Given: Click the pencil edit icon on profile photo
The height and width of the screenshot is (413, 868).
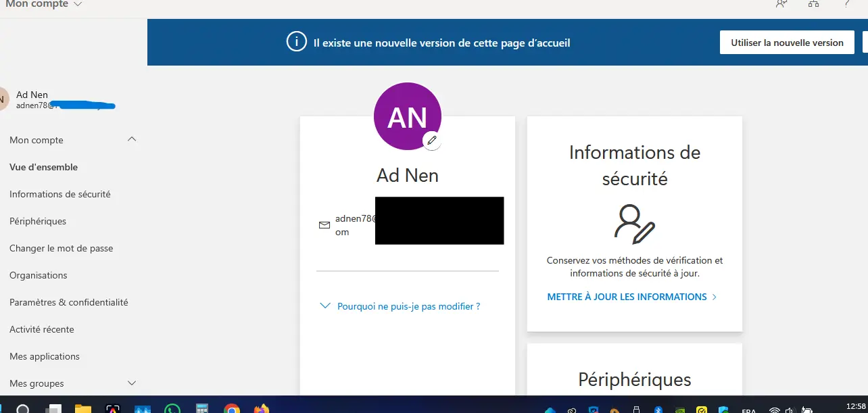Looking at the screenshot, I should pos(432,141).
